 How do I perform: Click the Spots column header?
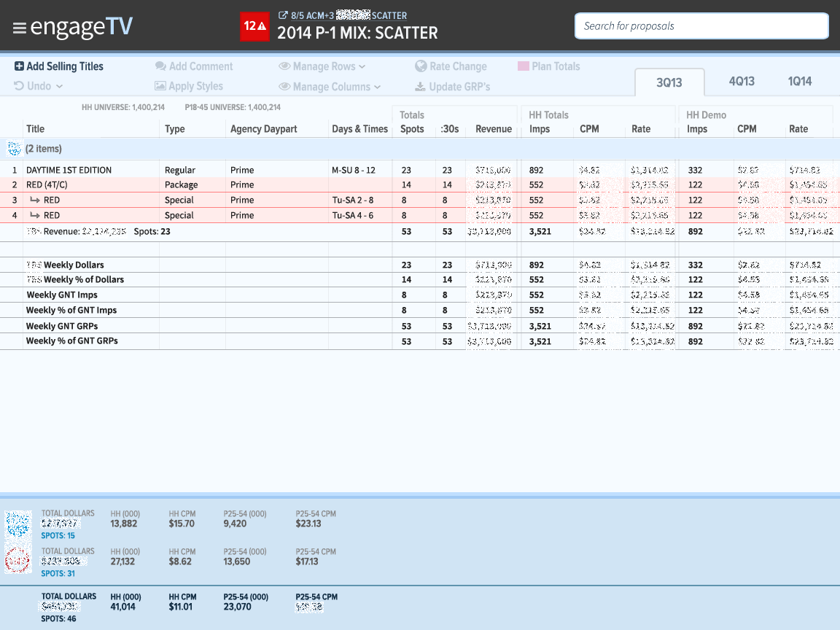[x=412, y=129]
